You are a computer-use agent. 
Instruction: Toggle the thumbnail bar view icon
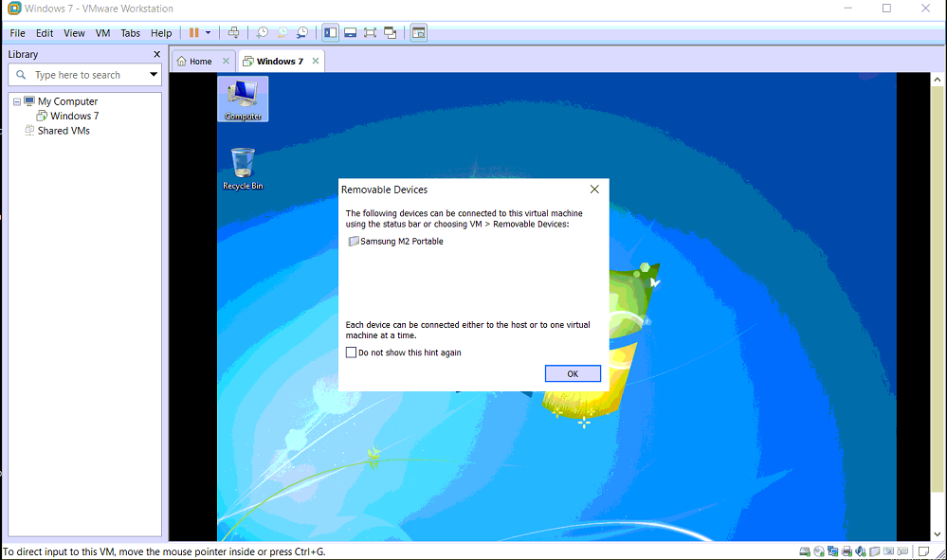pyautogui.click(x=351, y=32)
